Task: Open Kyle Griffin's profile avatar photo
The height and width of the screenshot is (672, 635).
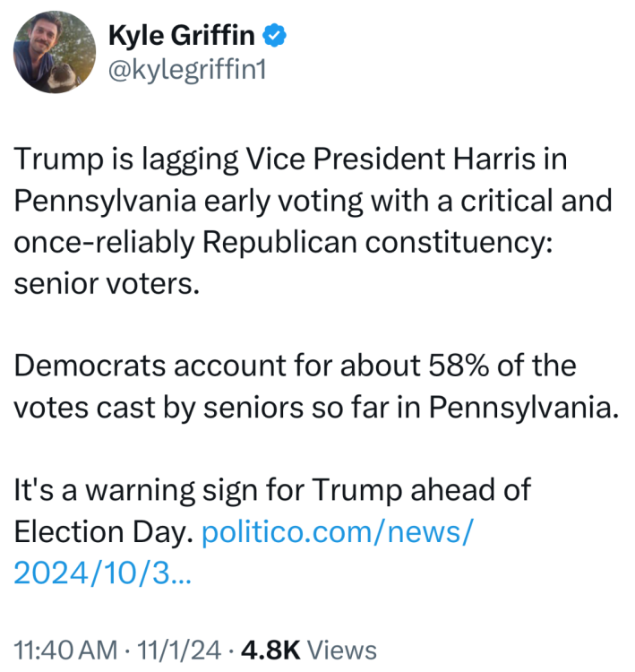Action: coord(55,53)
